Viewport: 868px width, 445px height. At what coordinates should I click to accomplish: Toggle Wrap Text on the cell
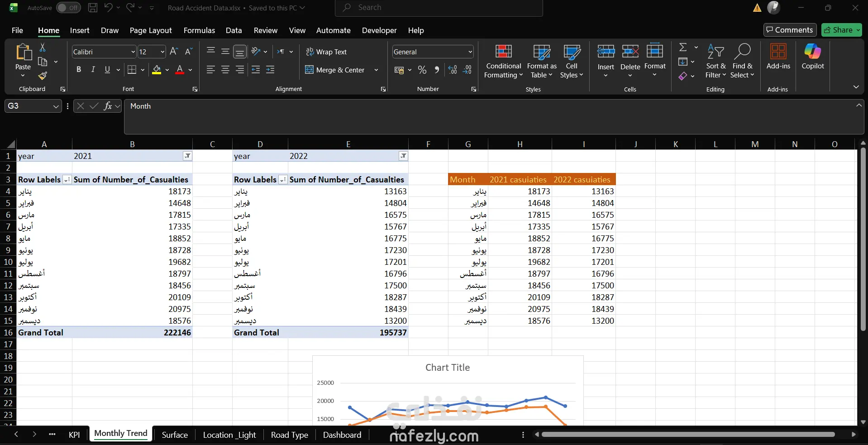point(326,52)
